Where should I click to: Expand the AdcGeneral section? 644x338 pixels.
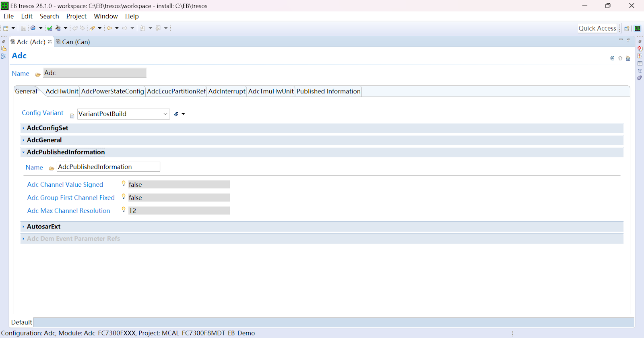tap(322, 140)
